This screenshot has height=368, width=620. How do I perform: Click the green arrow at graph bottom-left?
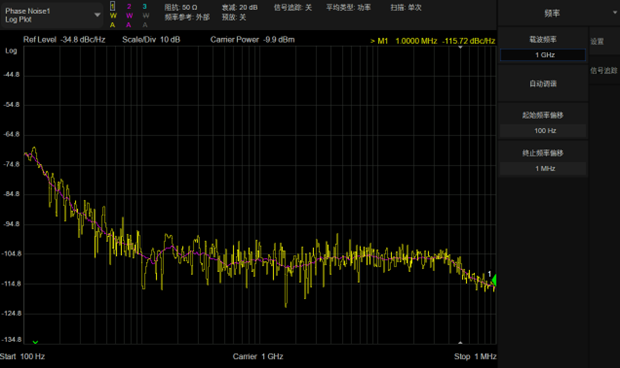[x=35, y=342]
